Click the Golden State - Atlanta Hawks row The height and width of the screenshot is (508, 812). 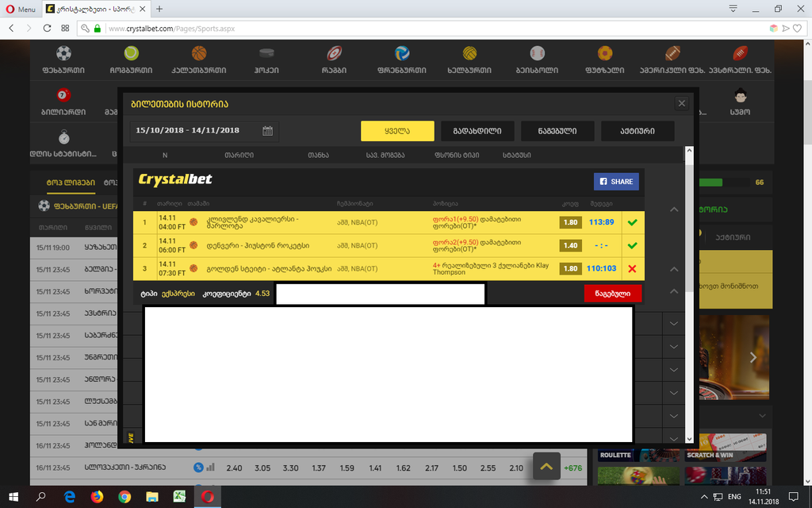click(x=389, y=268)
